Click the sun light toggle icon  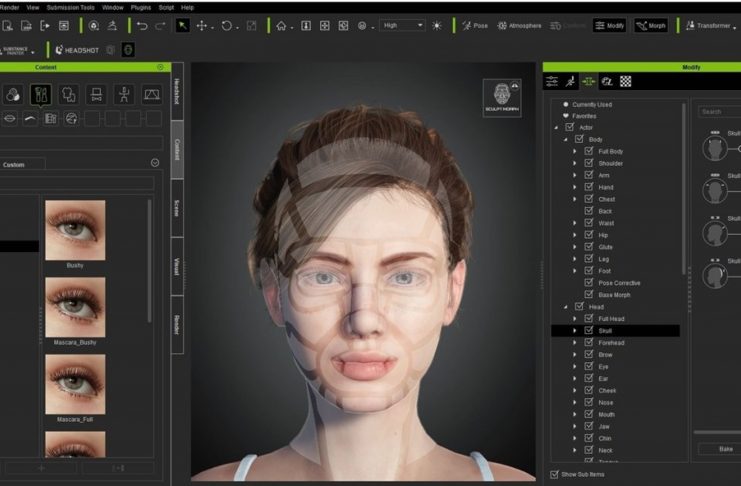click(437, 26)
